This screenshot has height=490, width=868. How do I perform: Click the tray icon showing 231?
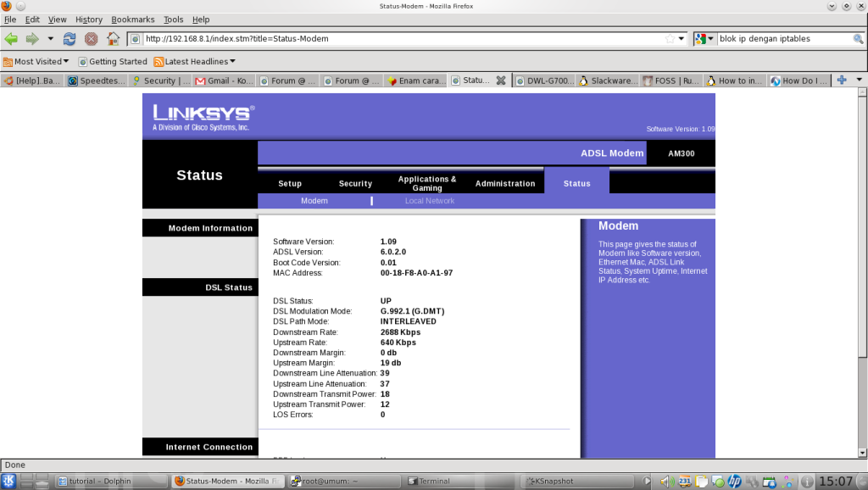point(685,482)
